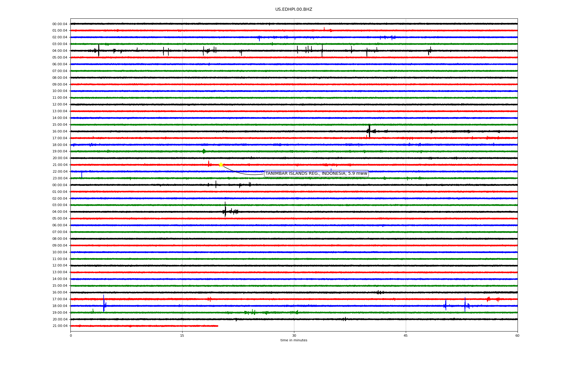
Task: Click the Tanimbar Islands Indonesia annotation label
Action: (316, 174)
